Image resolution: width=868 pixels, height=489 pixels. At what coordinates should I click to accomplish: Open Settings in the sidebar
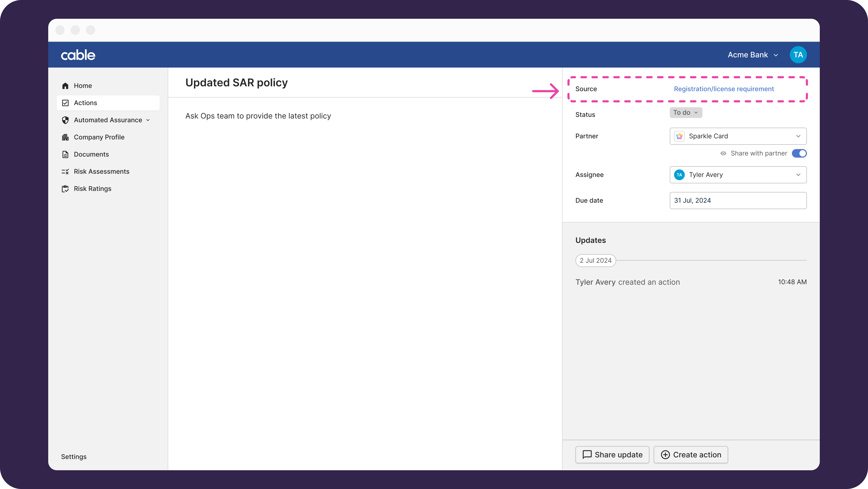pyautogui.click(x=74, y=457)
